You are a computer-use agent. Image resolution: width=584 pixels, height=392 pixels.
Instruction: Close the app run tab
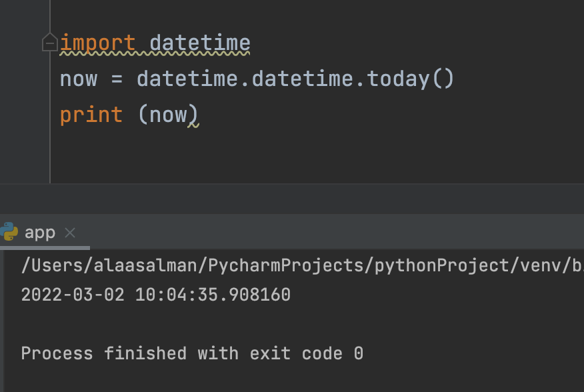pos(70,233)
